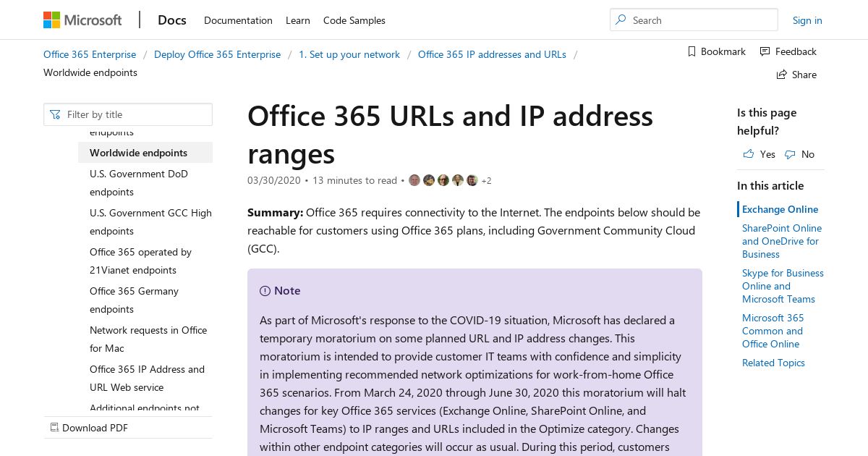Jump to the Exchange Online section

(x=780, y=209)
